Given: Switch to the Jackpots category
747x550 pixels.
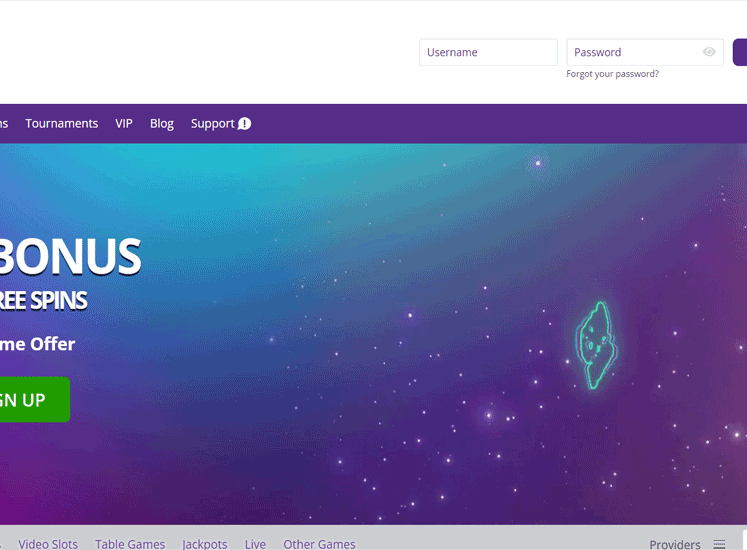Looking at the screenshot, I should (x=205, y=544).
